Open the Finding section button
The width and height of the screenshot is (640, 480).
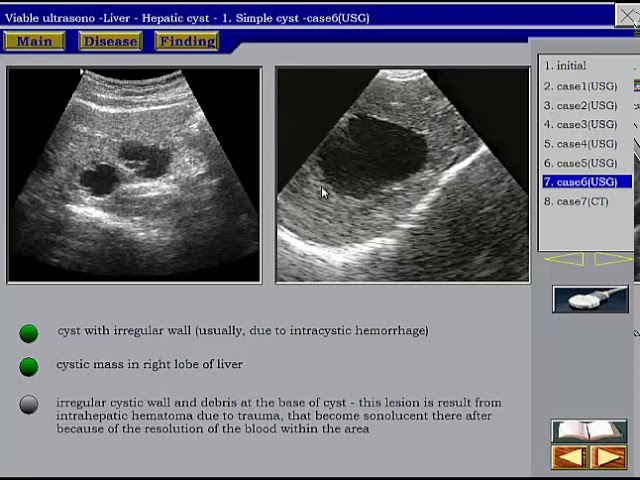click(187, 41)
